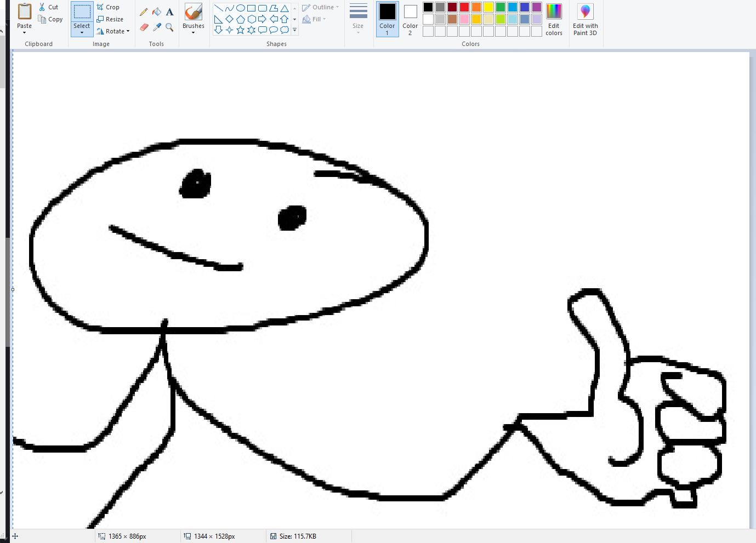Select the Eraser tool
The height and width of the screenshot is (543, 756).
144,27
